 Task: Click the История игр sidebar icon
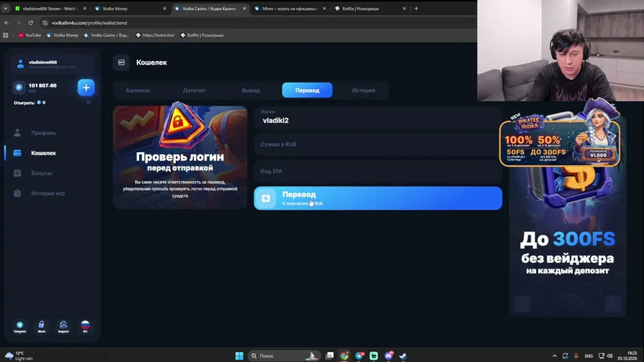(17, 193)
